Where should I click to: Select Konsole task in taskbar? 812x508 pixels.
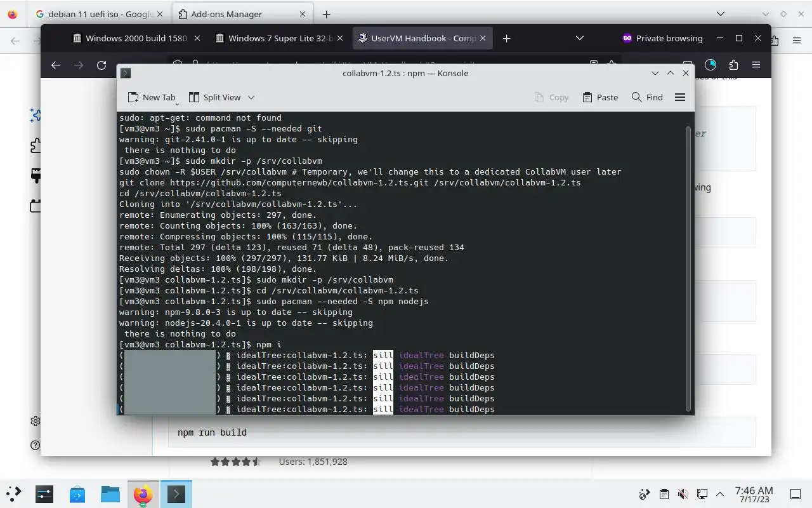176,493
